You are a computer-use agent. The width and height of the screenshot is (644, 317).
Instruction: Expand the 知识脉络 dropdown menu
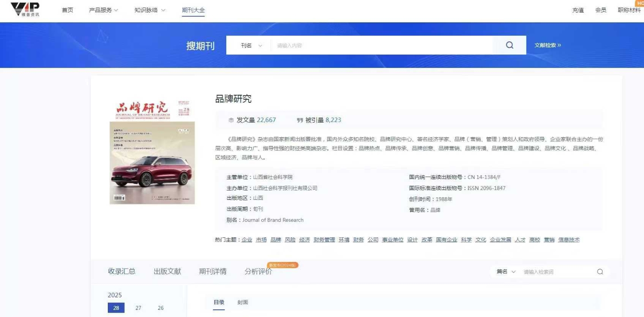pos(150,10)
